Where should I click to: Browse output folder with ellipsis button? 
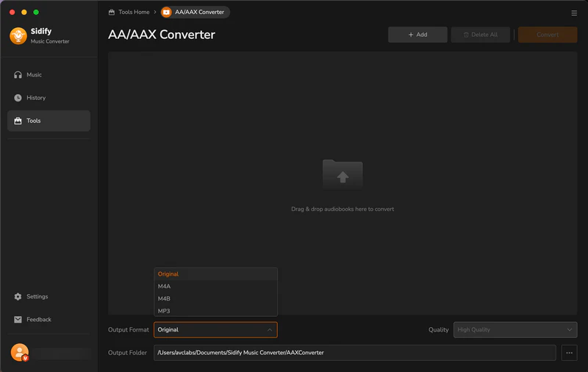click(569, 352)
